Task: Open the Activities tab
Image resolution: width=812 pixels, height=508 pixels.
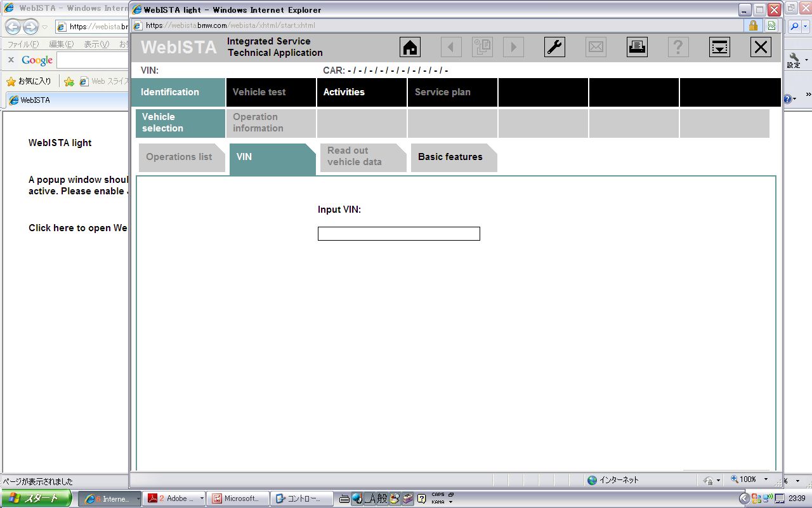Action: tap(362, 92)
